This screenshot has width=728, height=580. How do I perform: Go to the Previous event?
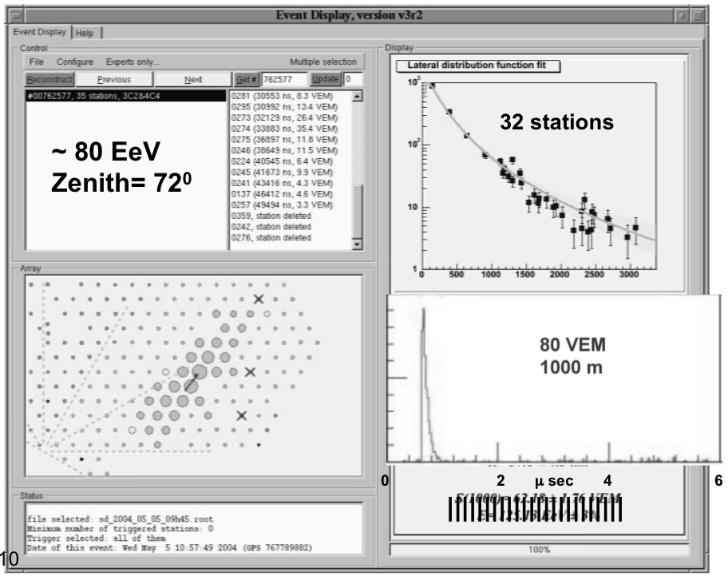[x=113, y=79]
